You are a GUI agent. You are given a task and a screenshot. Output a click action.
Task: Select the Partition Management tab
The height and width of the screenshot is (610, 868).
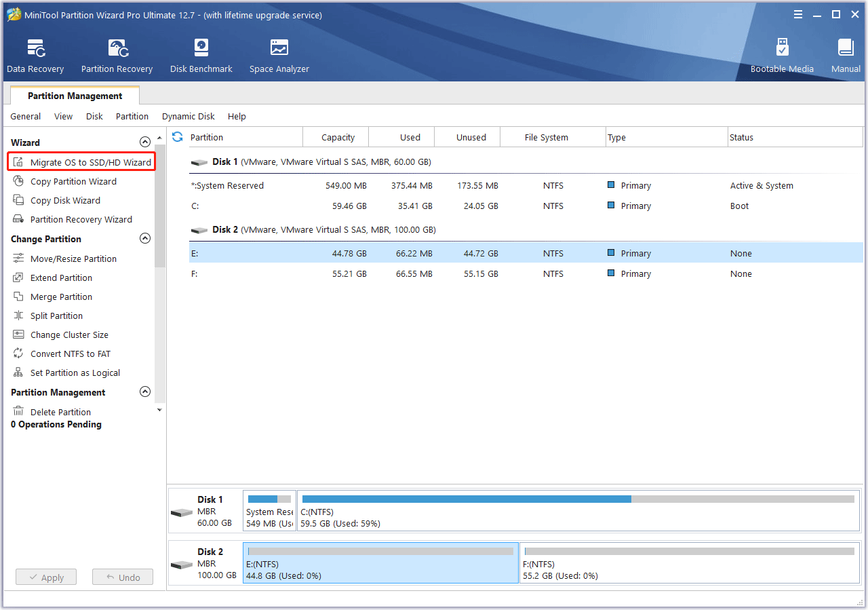point(75,96)
